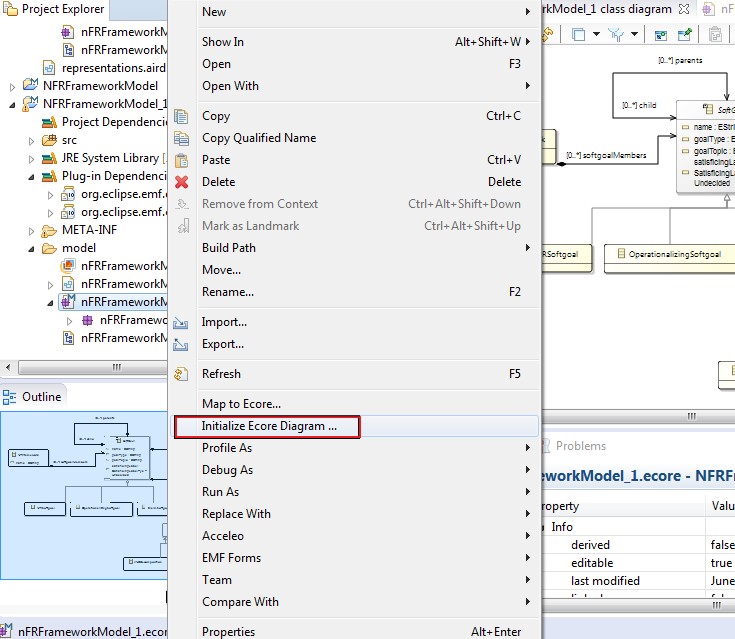Viewport: 735px width, 639px height.
Task: Click the Outline view icon
Action: click(x=9, y=397)
